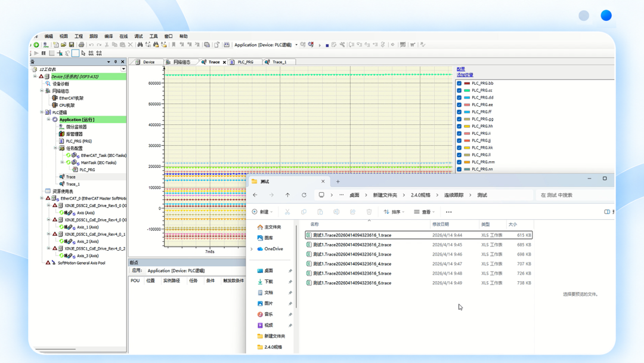Viewport: 644px width, 363px height.
Task: Click the Delete trash icon in Explorer
Action: click(369, 212)
